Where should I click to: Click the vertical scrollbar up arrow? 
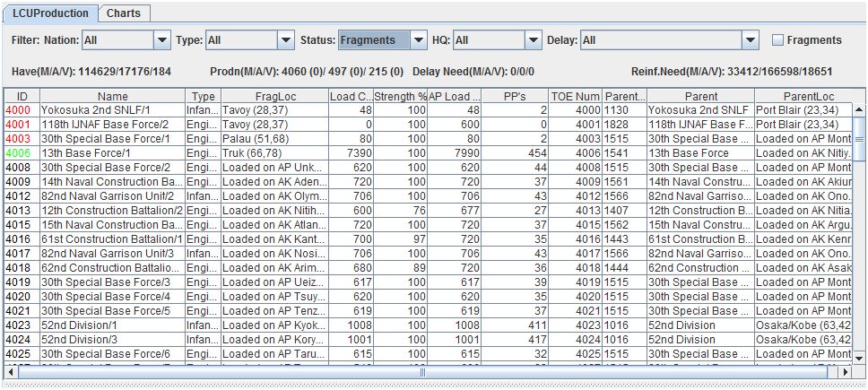pos(859,110)
